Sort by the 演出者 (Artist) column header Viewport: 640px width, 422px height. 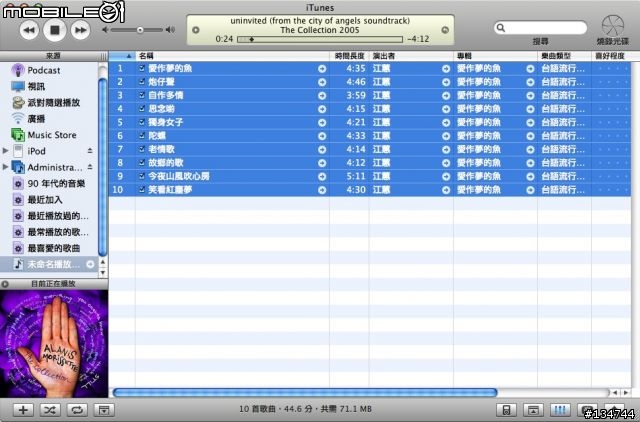coord(411,56)
